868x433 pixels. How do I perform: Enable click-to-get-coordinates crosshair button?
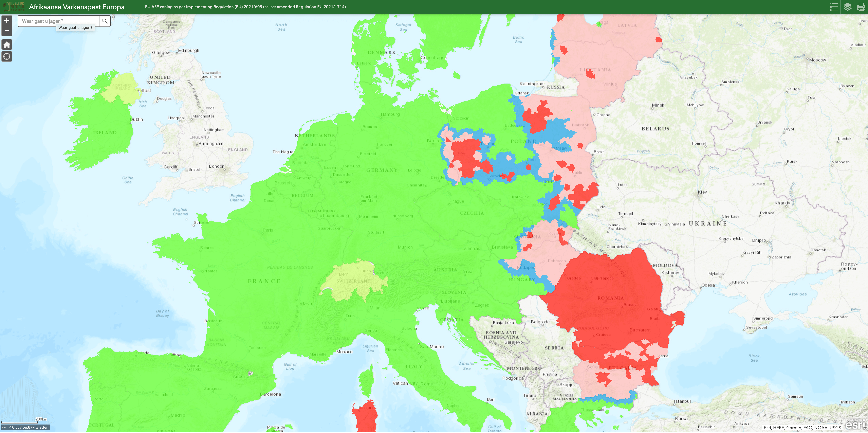pos(4,427)
